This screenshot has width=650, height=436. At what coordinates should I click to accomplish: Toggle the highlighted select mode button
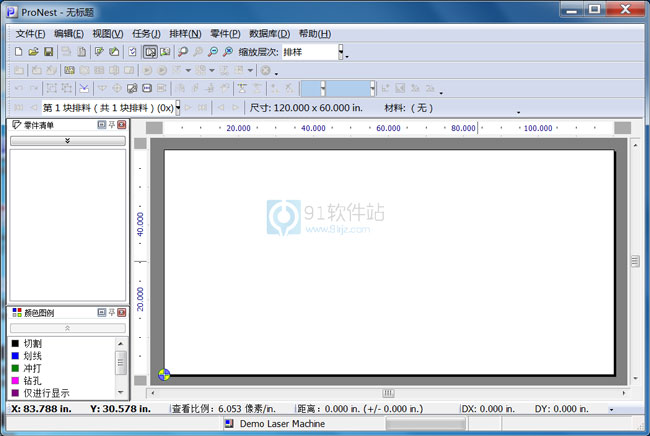[150, 52]
